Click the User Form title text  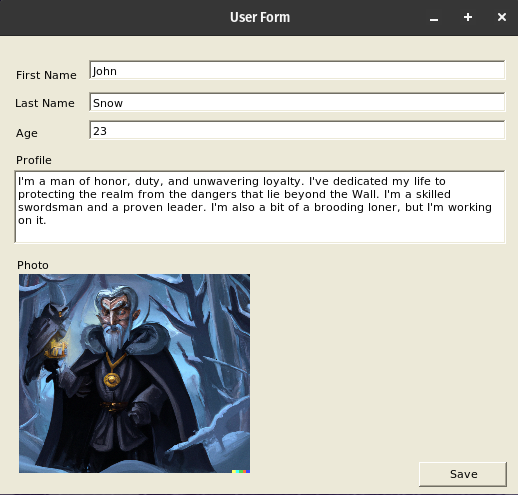[260, 17]
